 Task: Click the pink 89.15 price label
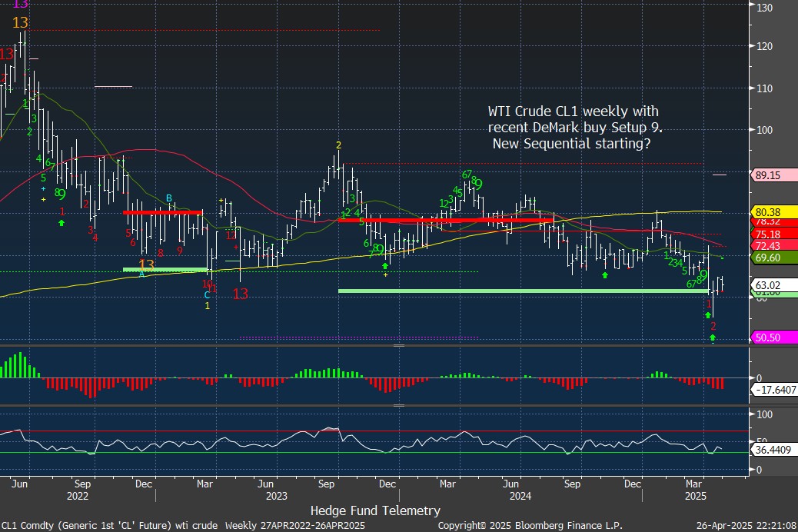(774, 175)
